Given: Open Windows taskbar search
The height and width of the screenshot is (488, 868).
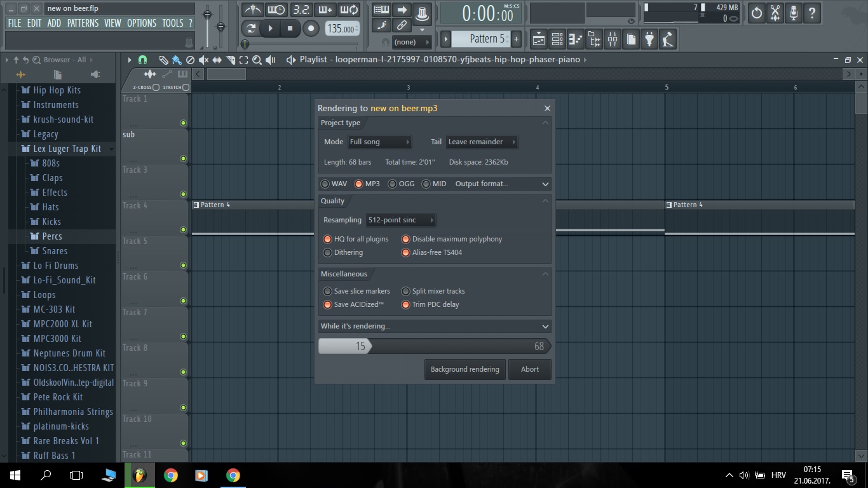Looking at the screenshot, I should (46, 475).
